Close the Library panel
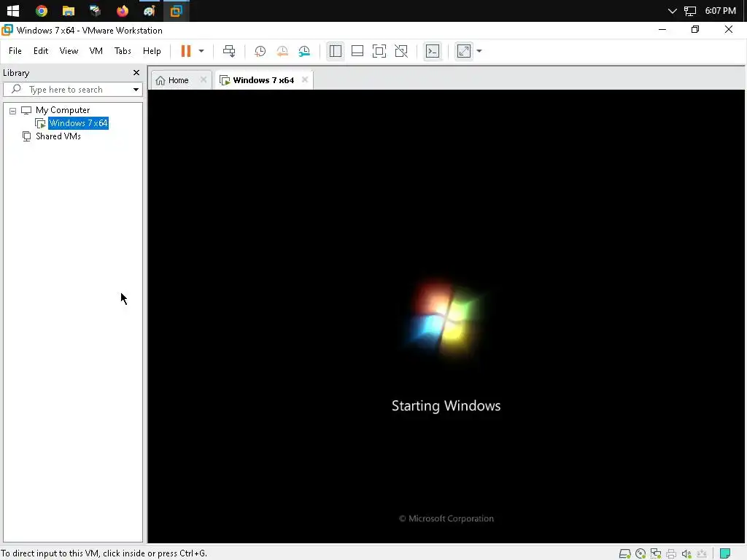Viewport: 747px width, 560px height. tap(136, 72)
